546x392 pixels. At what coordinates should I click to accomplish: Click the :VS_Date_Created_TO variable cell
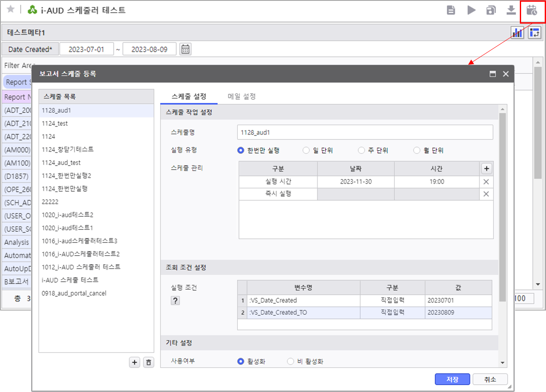[303, 313]
